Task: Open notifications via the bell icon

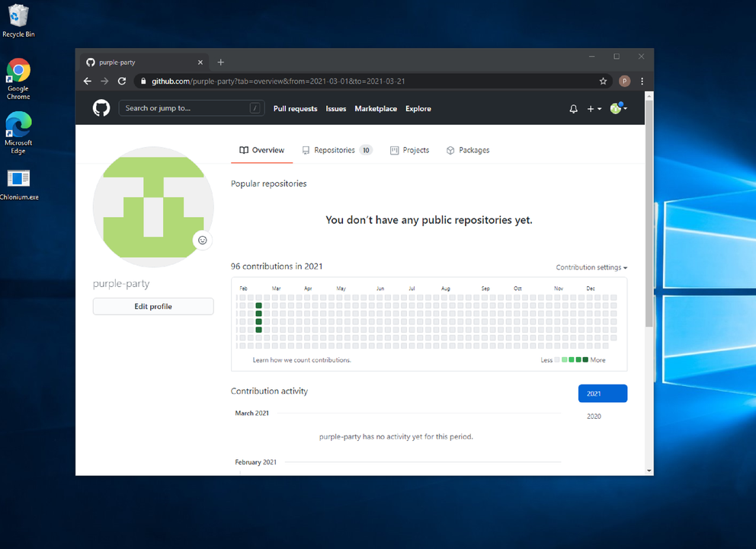Action: (573, 108)
